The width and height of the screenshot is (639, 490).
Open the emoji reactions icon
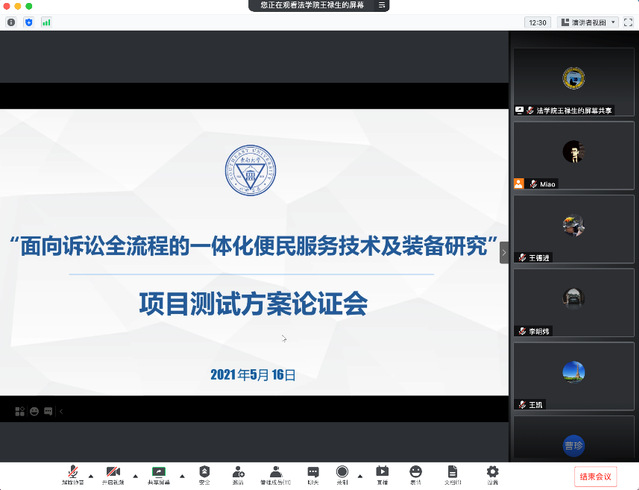[x=415, y=472]
